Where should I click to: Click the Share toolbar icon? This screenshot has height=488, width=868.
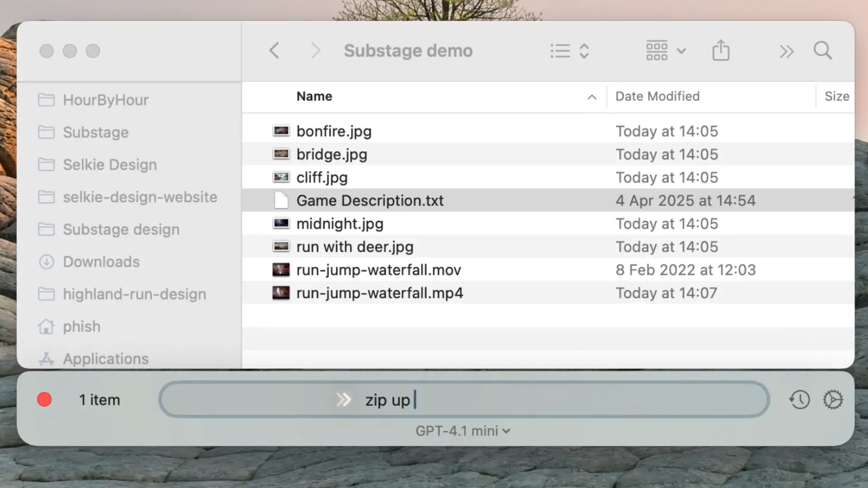(721, 50)
